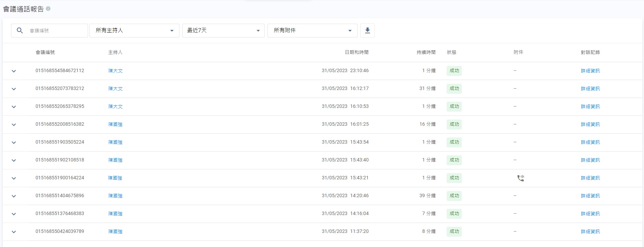Open the 所有附件 attachment dropdown
Viewport: 644px width, 247px height.
coord(312,31)
